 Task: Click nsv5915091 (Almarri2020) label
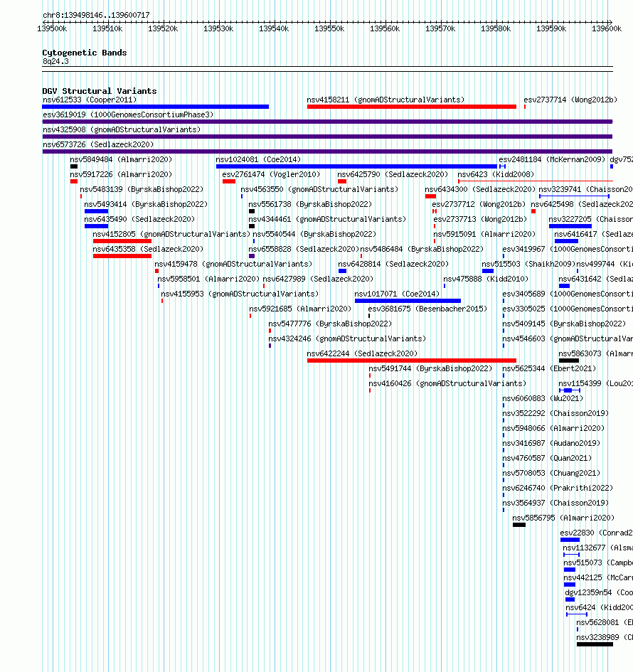pyautogui.click(x=484, y=235)
